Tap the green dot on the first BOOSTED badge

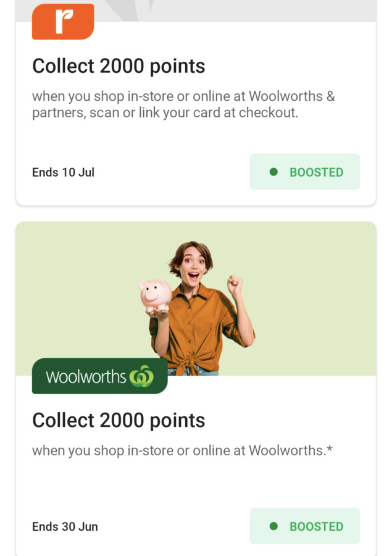click(x=273, y=172)
